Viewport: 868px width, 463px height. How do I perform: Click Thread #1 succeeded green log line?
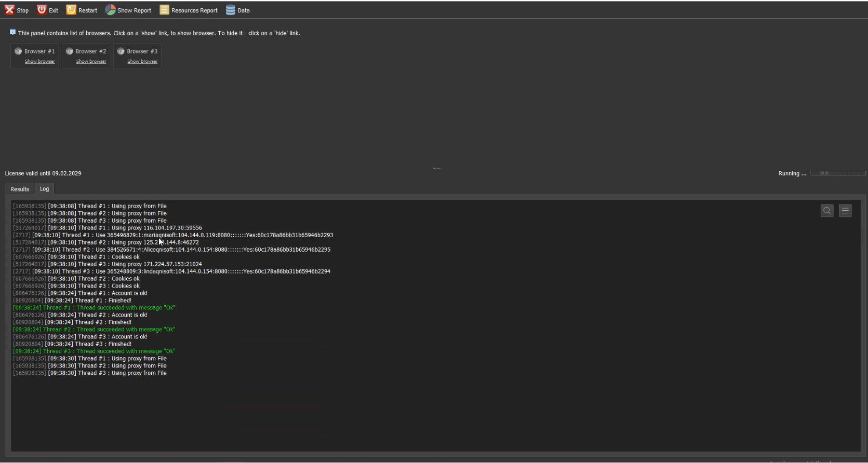[94, 308]
